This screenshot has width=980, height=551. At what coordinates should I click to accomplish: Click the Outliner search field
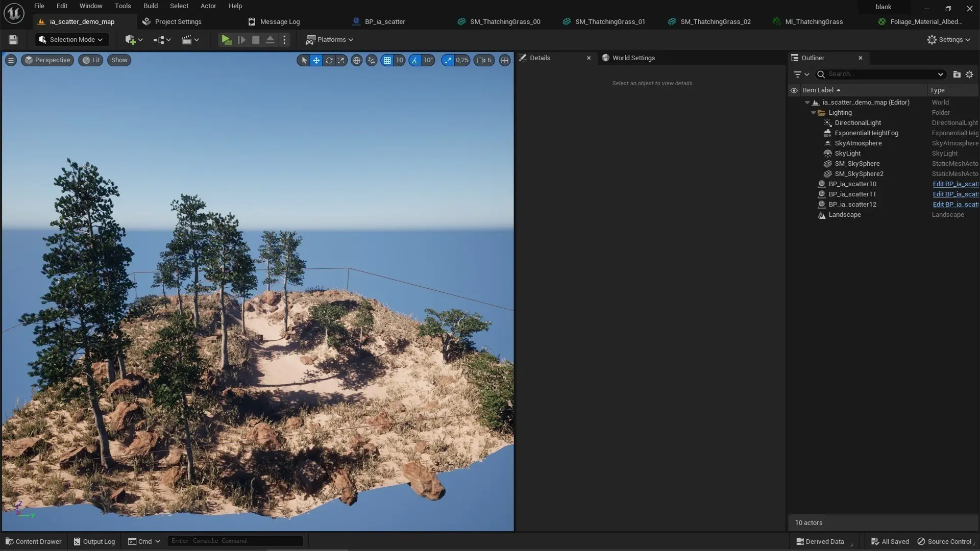point(881,74)
